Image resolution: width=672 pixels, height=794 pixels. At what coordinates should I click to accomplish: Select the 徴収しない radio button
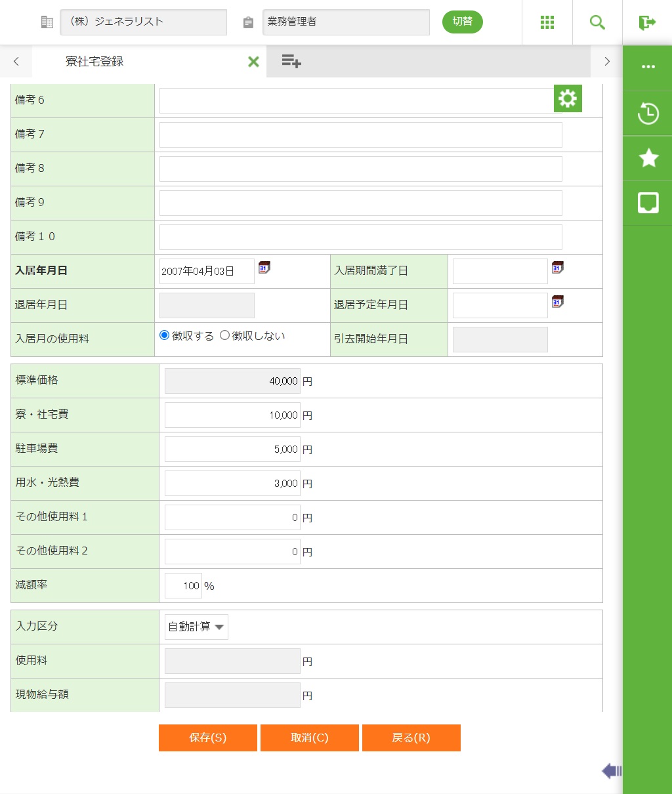224,335
